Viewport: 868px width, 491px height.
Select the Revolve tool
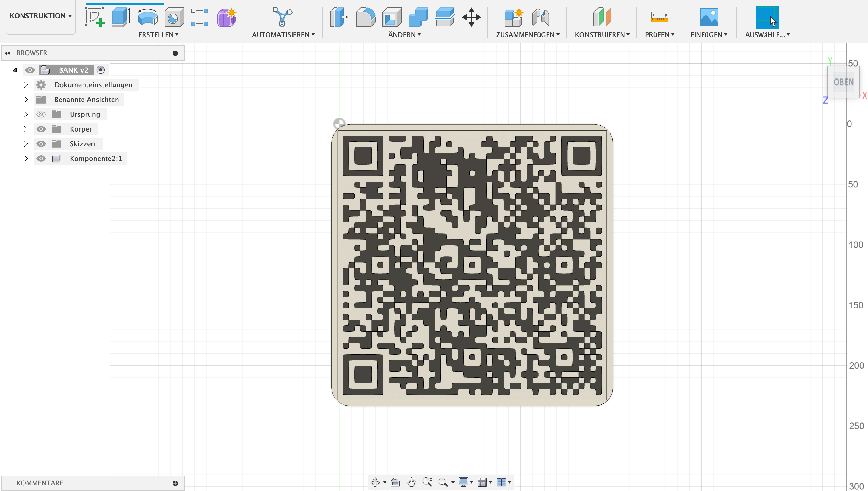[148, 17]
